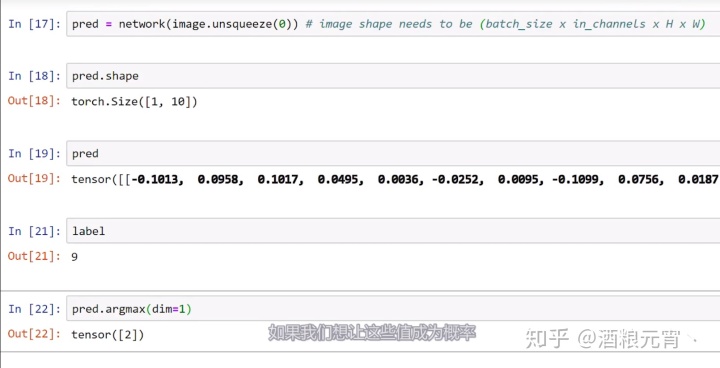Select the In [18] prompt label
This screenshot has height=368, width=720.
coord(34,76)
